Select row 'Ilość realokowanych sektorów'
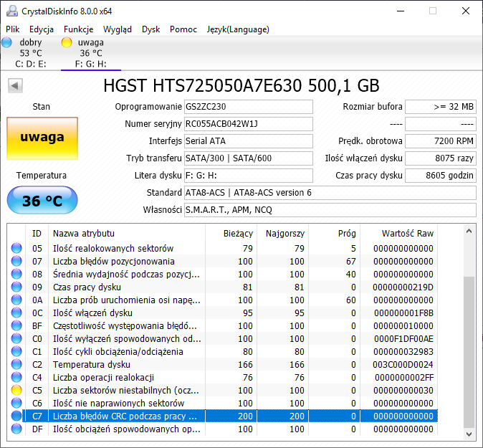The height and width of the screenshot is (448, 483). pos(222,248)
